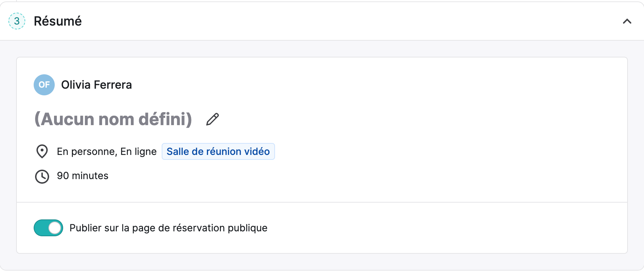Click the location pin icon
This screenshot has width=644, height=272.
pos(42,151)
